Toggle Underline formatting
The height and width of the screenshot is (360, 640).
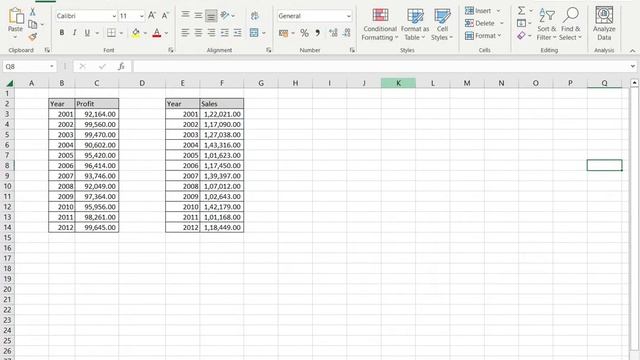coord(87,33)
